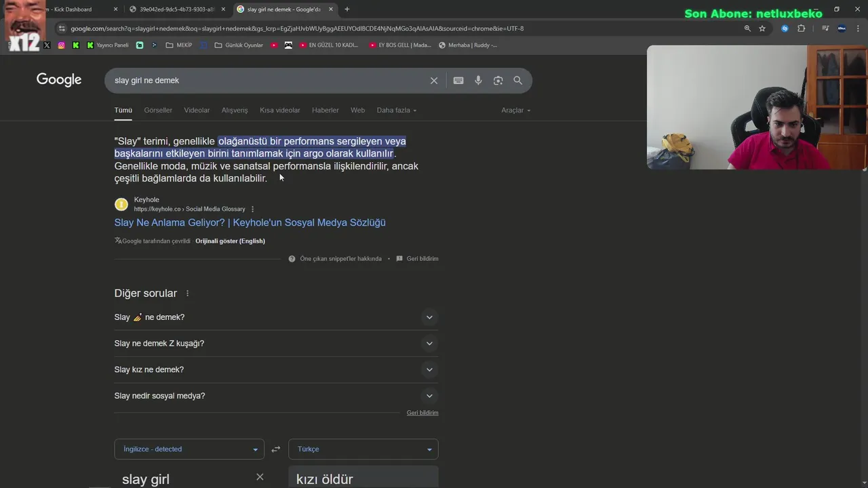868x488 pixels.
Task: Expand 'Slay kız ne demek?' question
Action: click(x=276, y=370)
